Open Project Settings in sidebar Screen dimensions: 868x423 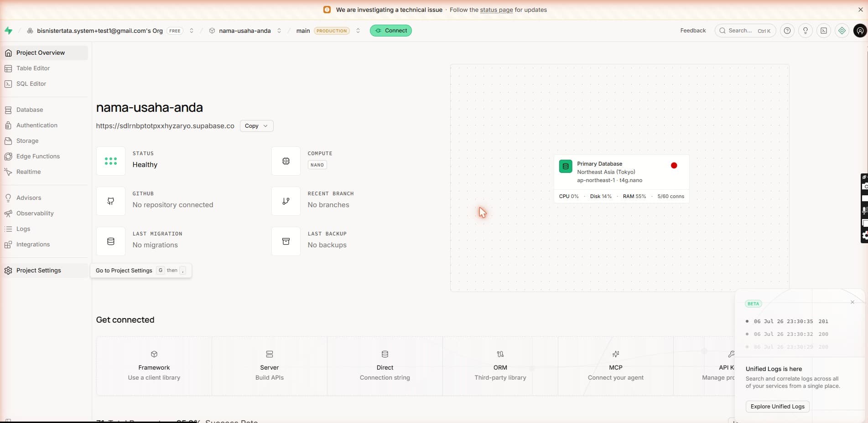[45, 271]
